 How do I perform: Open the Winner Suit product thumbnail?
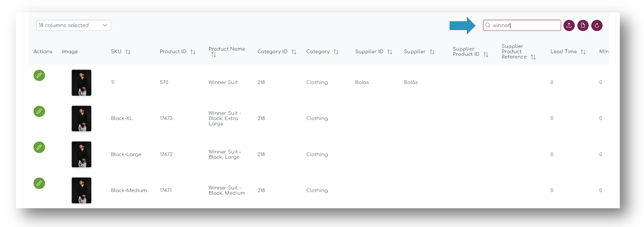click(x=81, y=82)
